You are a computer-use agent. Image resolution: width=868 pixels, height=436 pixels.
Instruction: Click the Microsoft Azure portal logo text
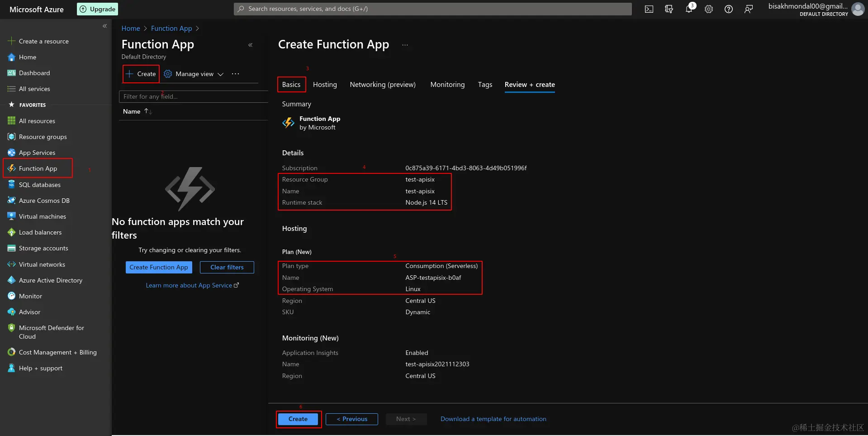(x=37, y=9)
